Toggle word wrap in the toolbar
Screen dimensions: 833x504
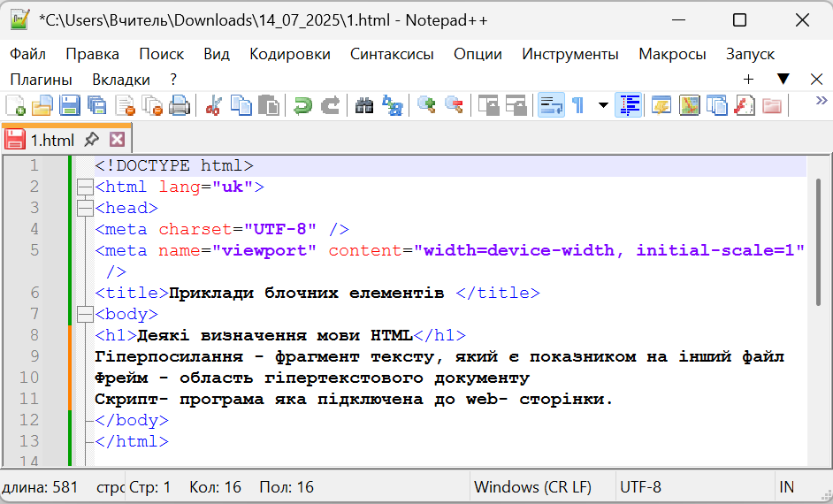point(551,106)
